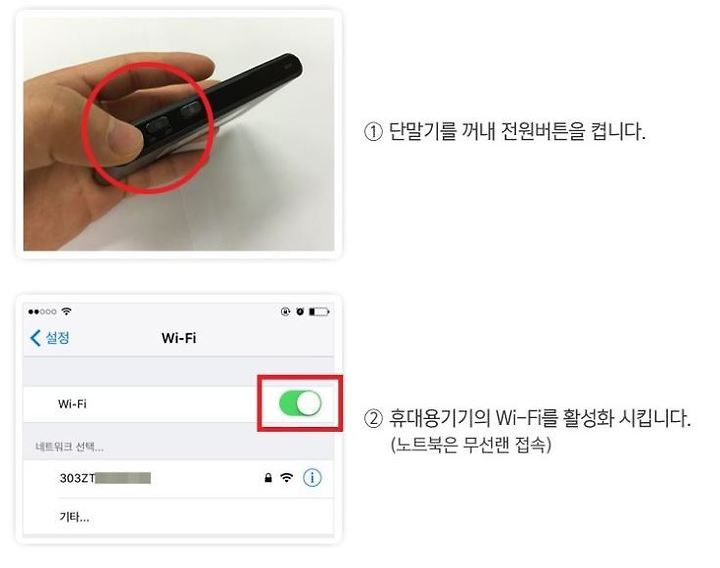Screen dimensions: 720x568
Task: Go back using the blue chevron arrow
Action: [35, 338]
